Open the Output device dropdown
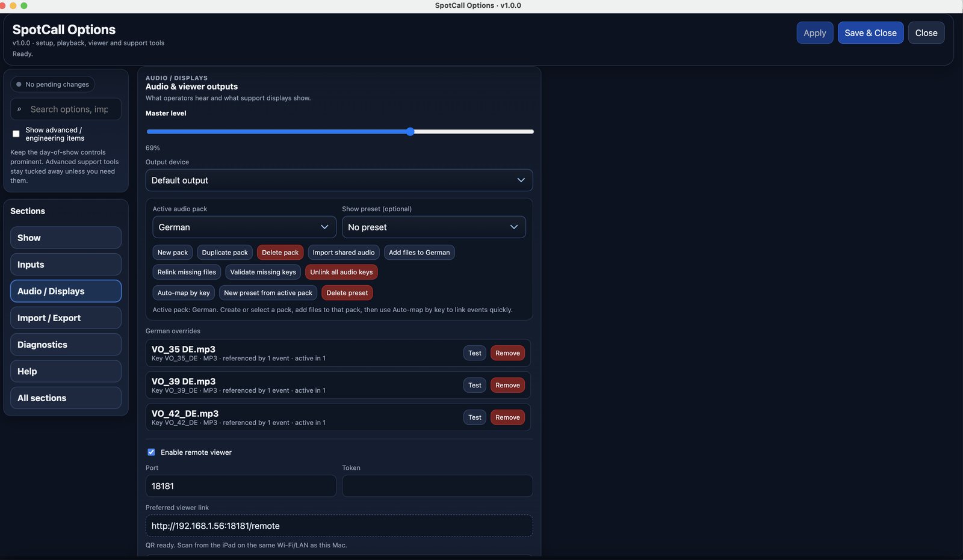 point(339,180)
